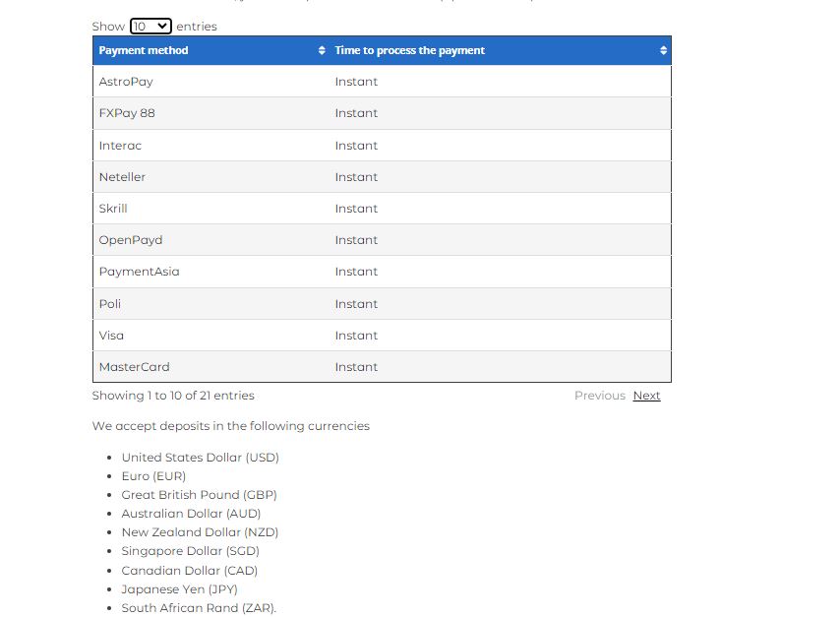
Task: Click the sort arrows beside Payment method
Action: point(322,50)
